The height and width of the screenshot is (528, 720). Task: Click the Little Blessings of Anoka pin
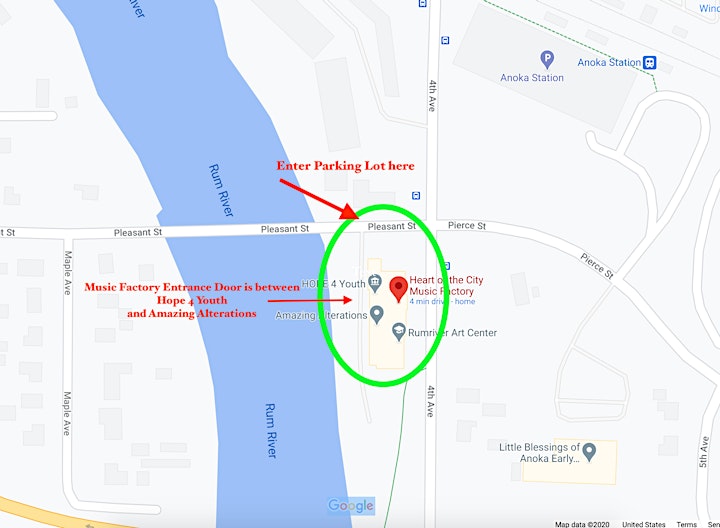589,452
